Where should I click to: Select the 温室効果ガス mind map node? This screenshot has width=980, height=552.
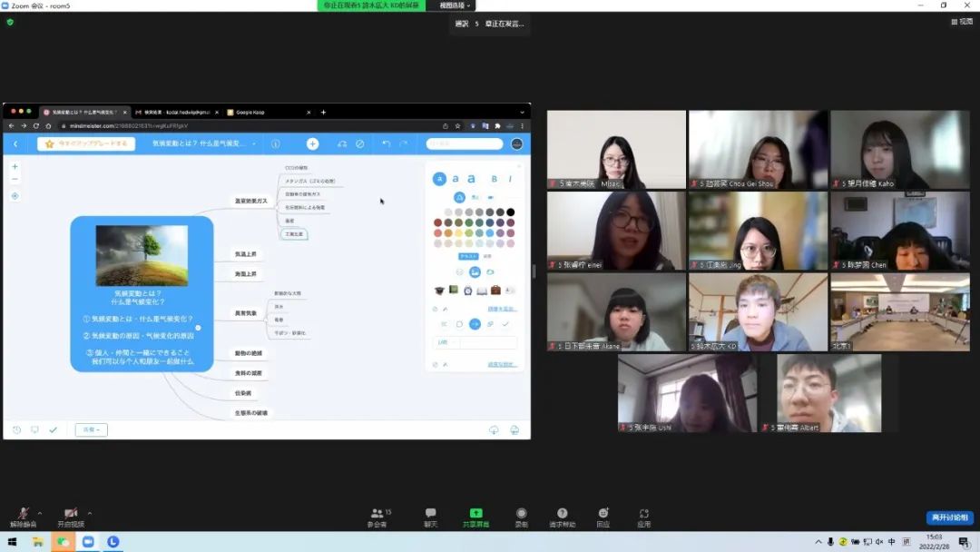tap(251, 201)
